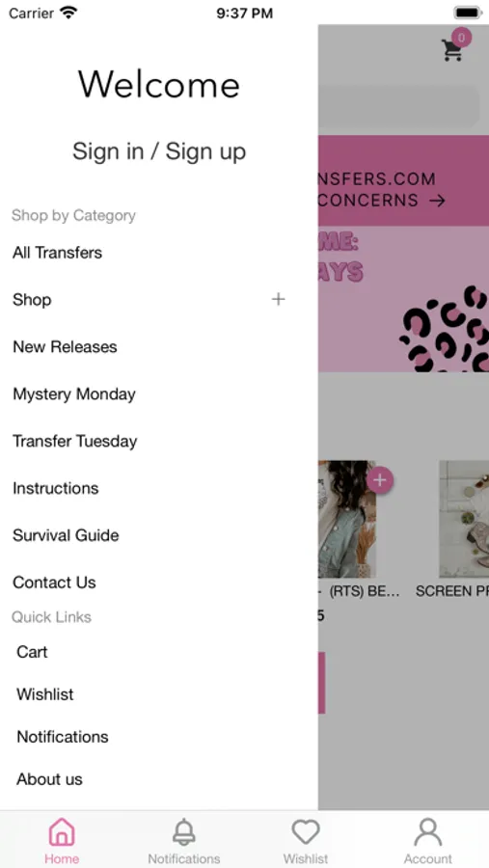This screenshot has height=868, width=489.
Task: Tap the SCREEN PR product thumbnail
Action: tap(464, 519)
